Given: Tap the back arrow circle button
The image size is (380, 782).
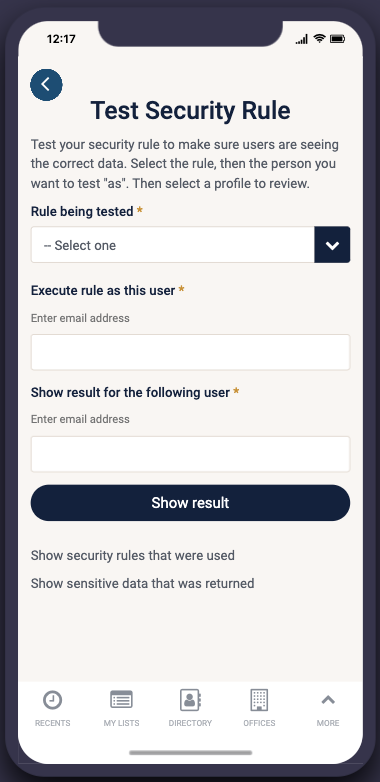Looking at the screenshot, I should pyautogui.click(x=46, y=85).
